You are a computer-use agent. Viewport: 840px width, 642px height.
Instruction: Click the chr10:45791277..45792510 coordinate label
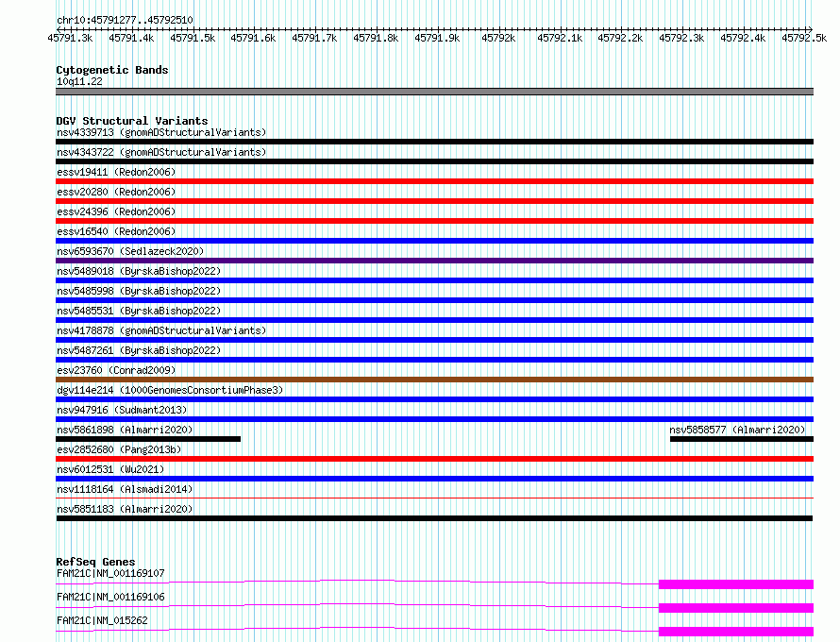click(x=125, y=21)
